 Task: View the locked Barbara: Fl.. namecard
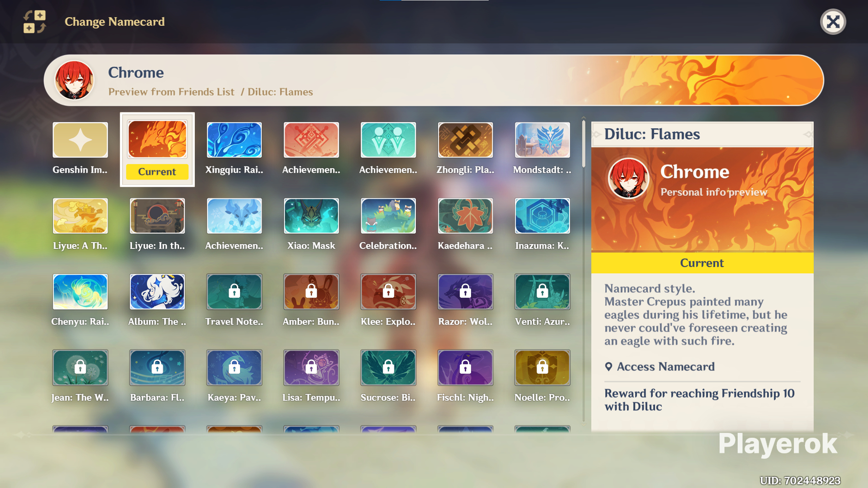[x=157, y=367]
